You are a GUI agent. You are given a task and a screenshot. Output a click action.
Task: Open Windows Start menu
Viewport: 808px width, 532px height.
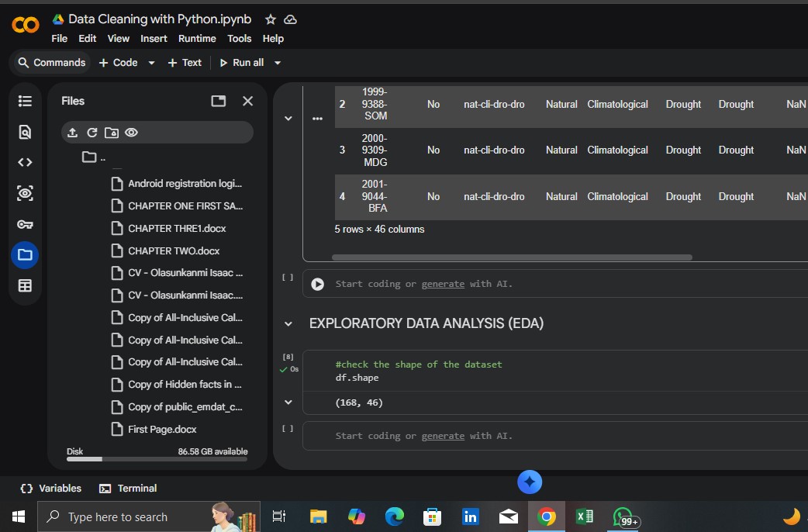click(x=19, y=516)
